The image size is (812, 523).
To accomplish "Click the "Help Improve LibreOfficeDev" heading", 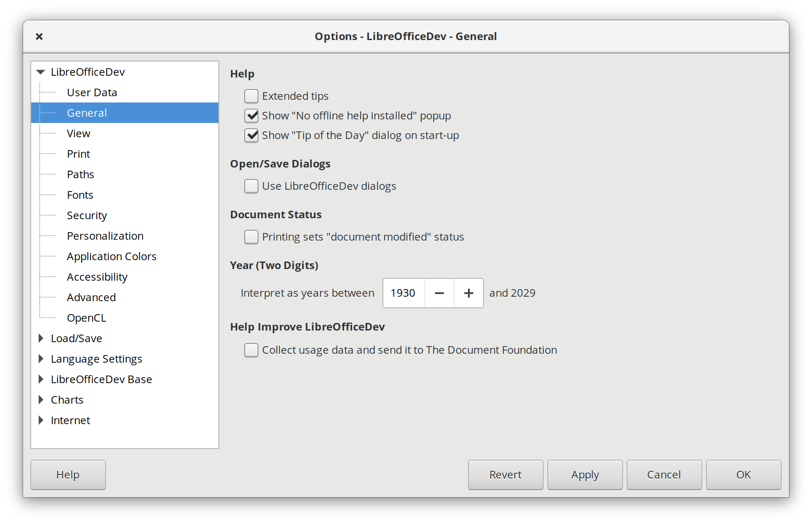I will click(x=308, y=327).
